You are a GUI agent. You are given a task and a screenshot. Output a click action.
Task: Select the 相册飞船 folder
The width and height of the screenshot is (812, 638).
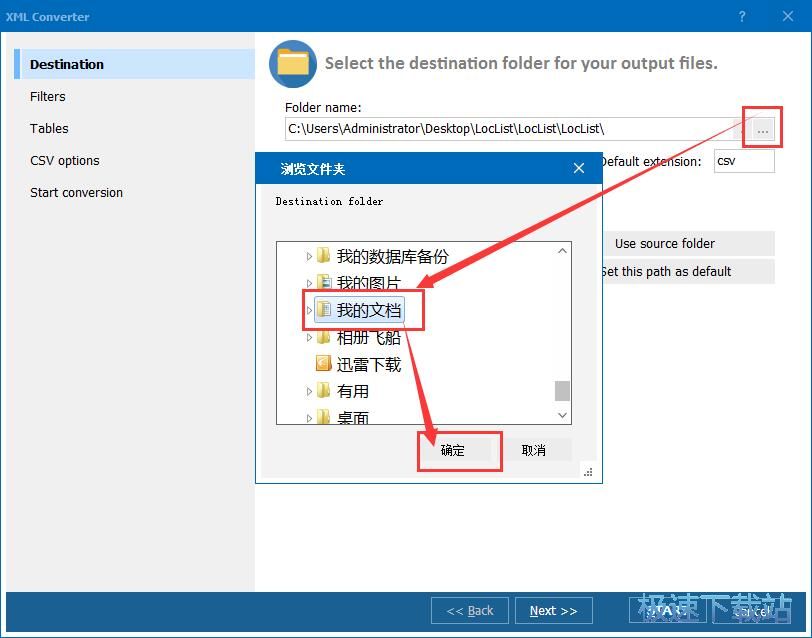pyautogui.click(x=369, y=338)
